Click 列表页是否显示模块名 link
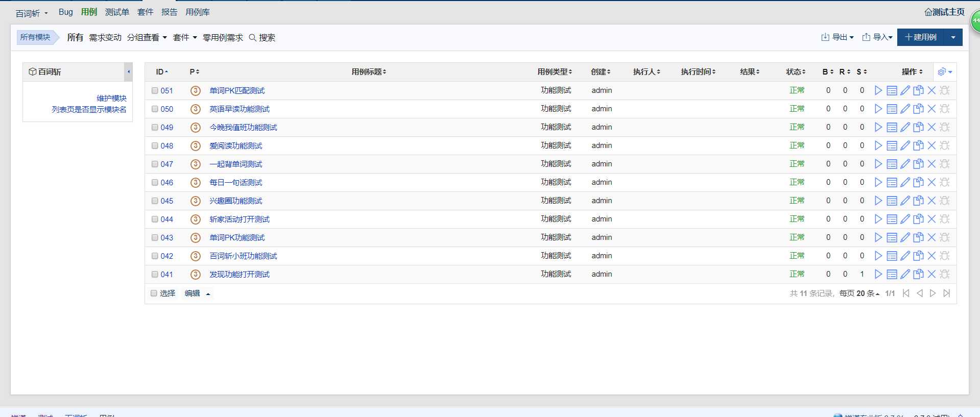Image resolution: width=980 pixels, height=417 pixels. tap(89, 109)
